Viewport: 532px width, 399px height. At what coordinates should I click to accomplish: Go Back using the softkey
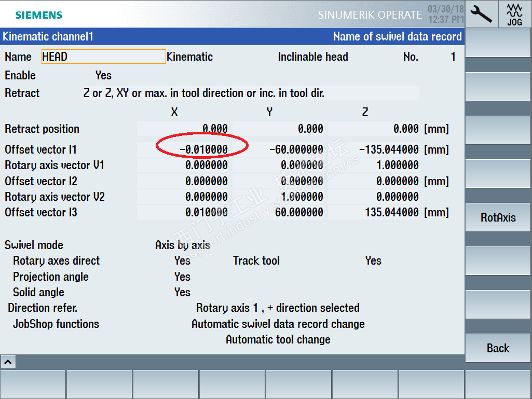[x=498, y=348]
